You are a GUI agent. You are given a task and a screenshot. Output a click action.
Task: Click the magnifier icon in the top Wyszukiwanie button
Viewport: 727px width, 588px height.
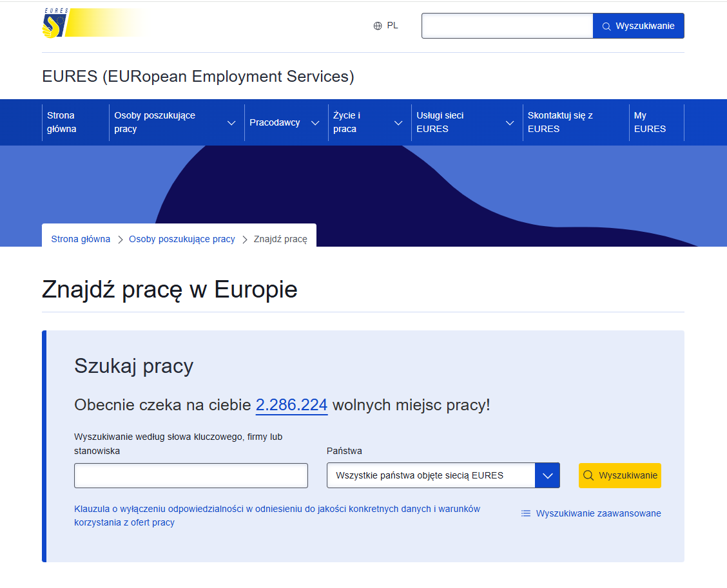(606, 26)
